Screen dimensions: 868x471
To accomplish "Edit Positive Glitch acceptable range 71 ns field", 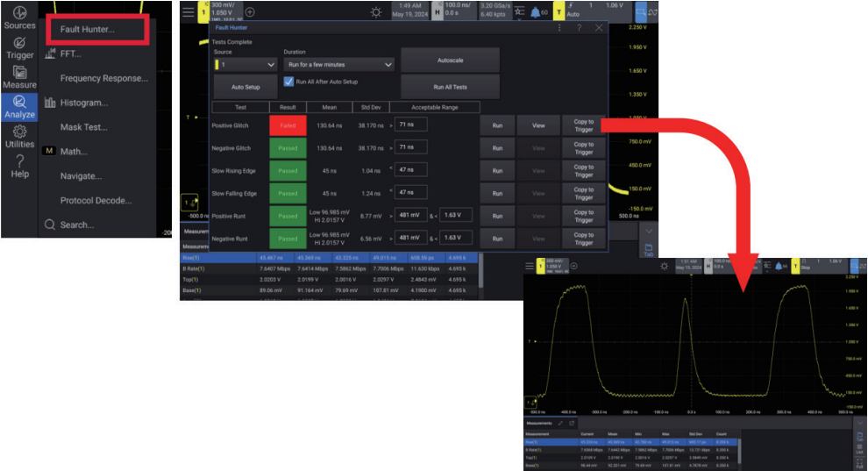I will pyautogui.click(x=410, y=125).
